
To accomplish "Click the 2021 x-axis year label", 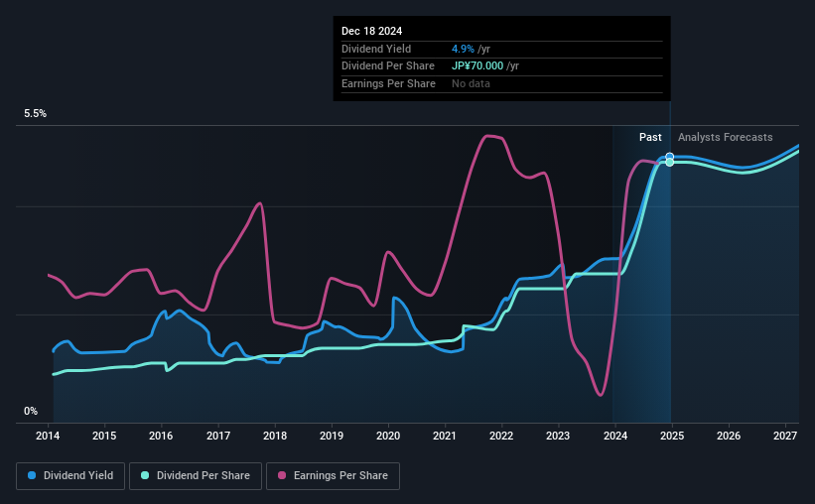I will pyautogui.click(x=445, y=436).
